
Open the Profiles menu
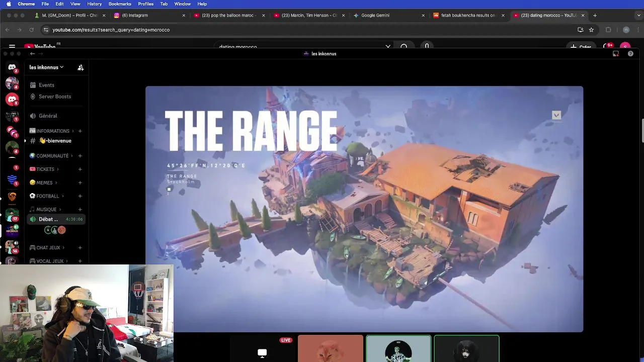[145, 4]
